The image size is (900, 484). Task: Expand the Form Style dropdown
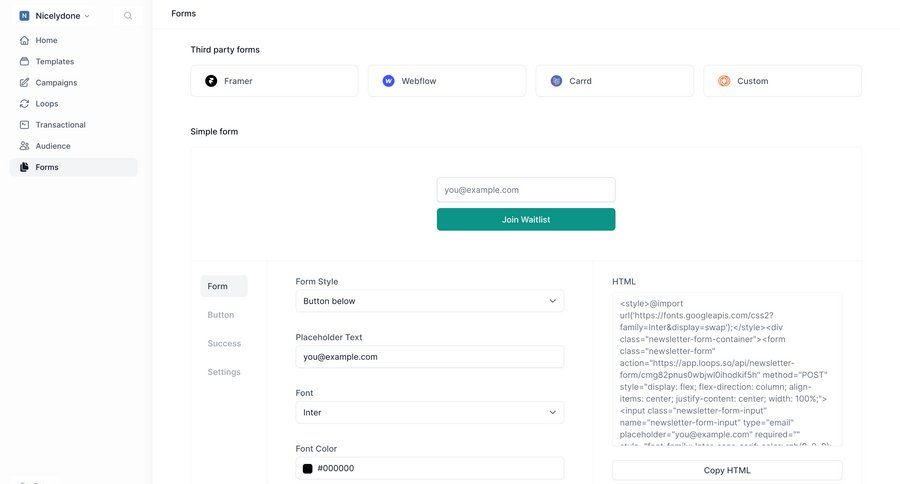point(429,301)
